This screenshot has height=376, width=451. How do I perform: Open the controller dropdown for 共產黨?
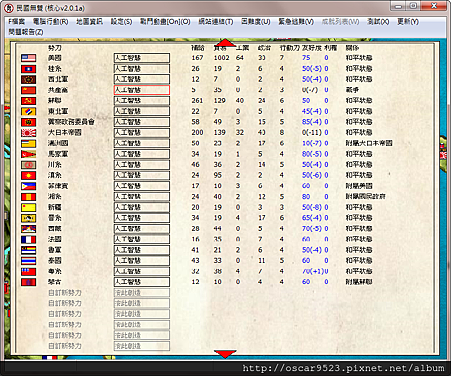point(142,90)
